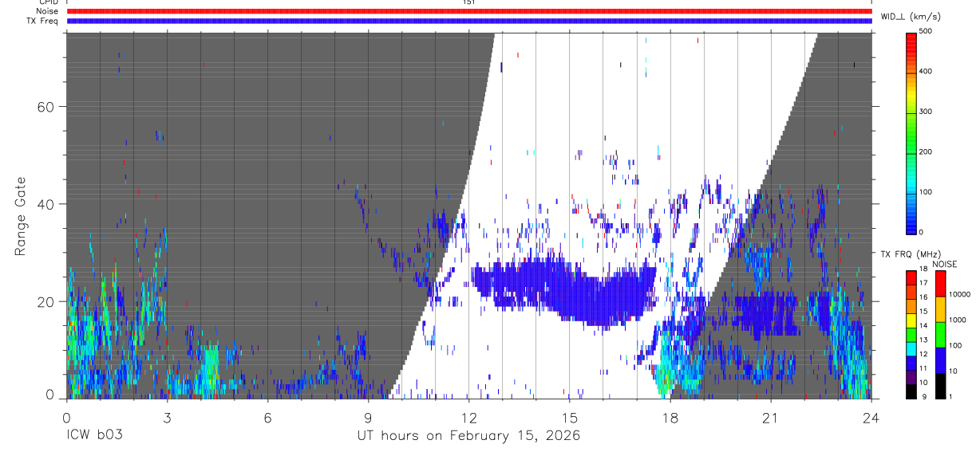Click the 'ICW b03' label

[95, 436]
